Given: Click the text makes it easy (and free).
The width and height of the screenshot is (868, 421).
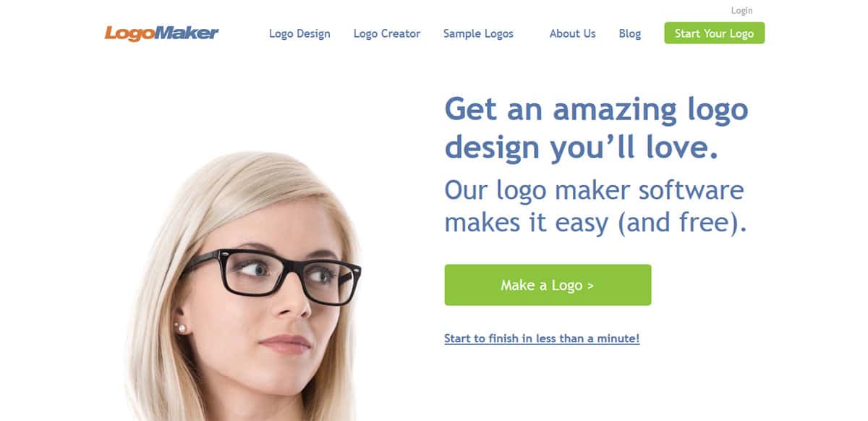Looking at the screenshot, I should click(x=595, y=222).
